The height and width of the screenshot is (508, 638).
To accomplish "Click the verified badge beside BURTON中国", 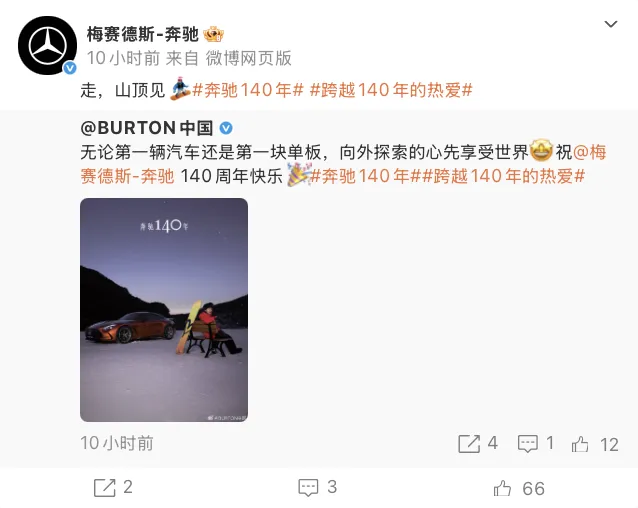I will (226, 129).
